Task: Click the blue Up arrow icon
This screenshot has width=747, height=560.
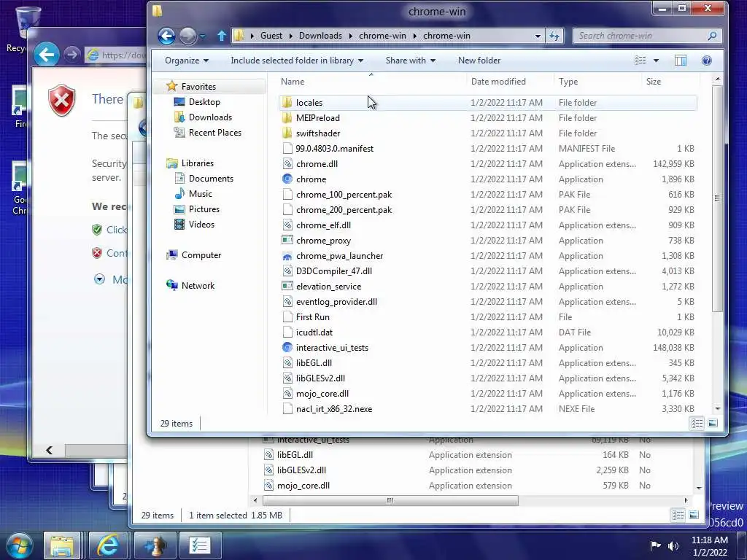Action: point(222,36)
